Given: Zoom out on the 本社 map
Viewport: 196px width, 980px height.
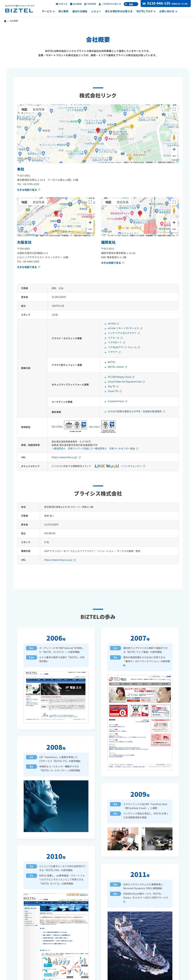Looking at the screenshot, I should coord(174,156).
